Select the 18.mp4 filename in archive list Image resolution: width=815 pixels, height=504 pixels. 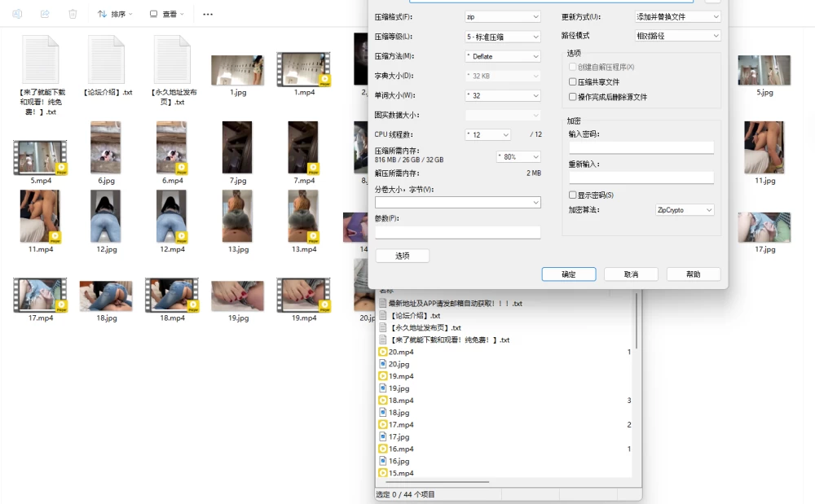401,401
